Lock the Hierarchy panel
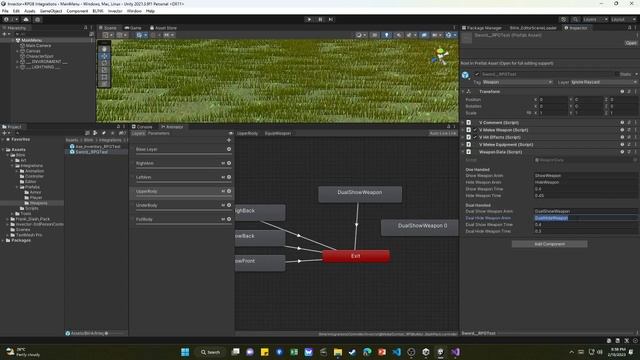 [x=85, y=28]
